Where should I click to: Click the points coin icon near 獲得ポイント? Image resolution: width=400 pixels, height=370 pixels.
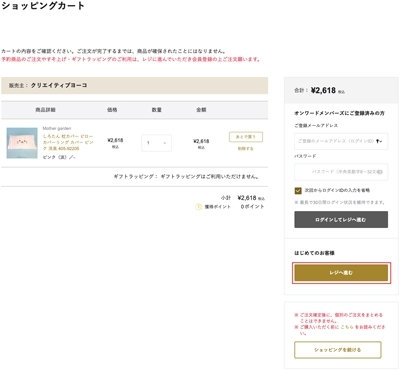(x=198, y=207)
